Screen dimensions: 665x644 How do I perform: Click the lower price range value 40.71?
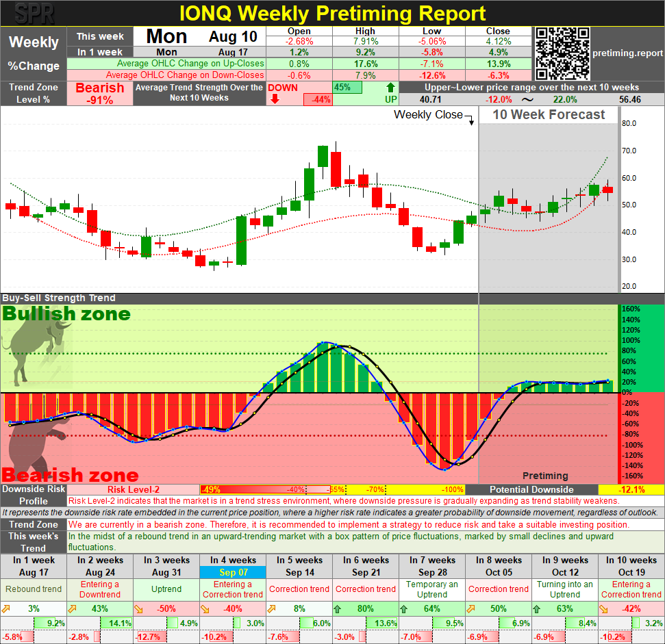(x=431, y=99)
